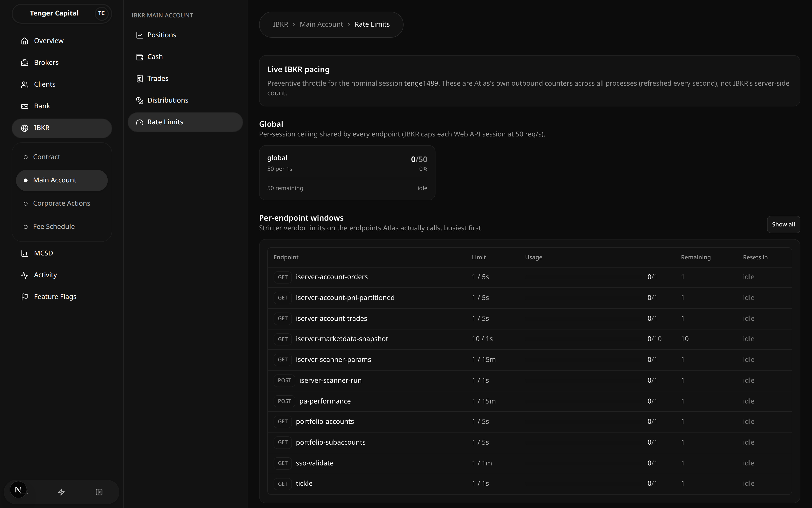This screenshot has width=812, height=508.
Task: Click the iserver-scanner-params endpoint
Action: click(x=333, y=360)
